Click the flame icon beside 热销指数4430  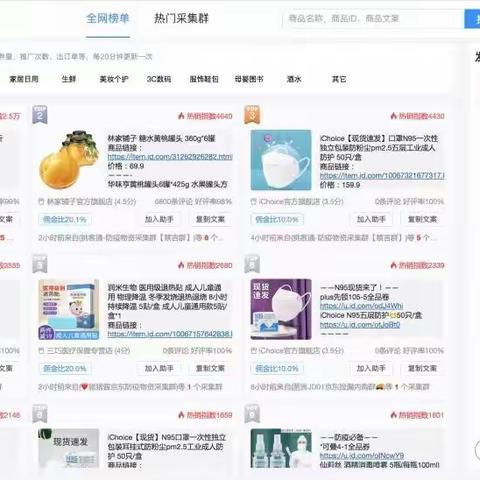(393, 116)
